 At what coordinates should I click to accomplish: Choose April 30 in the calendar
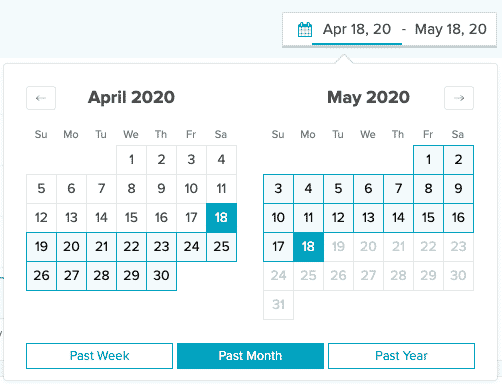[x=161, y=276]
